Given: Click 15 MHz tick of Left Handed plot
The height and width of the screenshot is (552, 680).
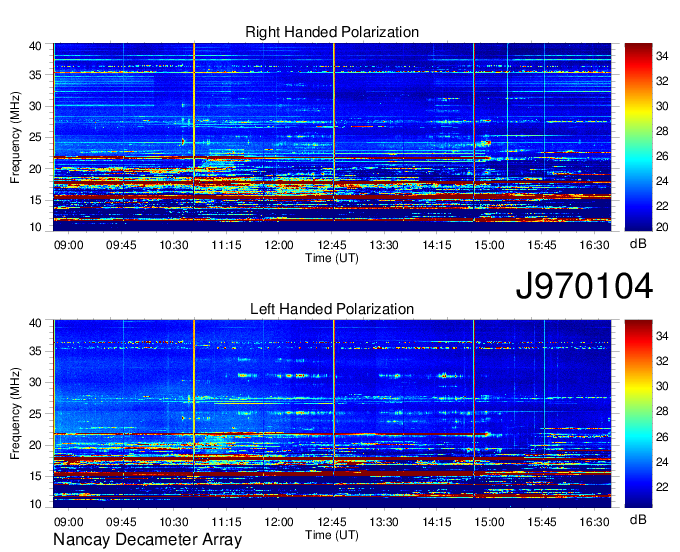Looking at the screenshot, I should [x=35, y=476].
